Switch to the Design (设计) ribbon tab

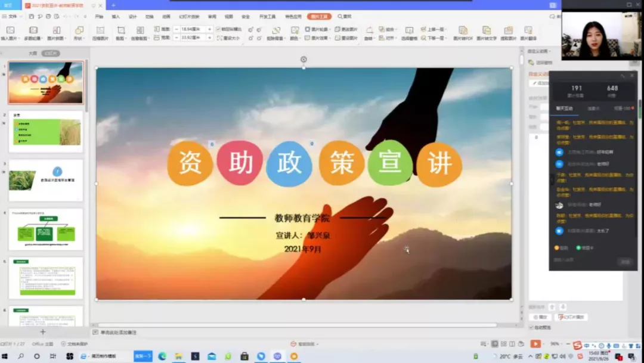[132, 17]
